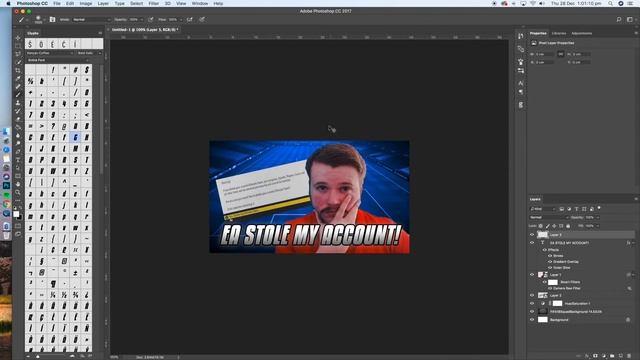Screen dimensions: 640x360
Task: Toggle Gradient Overlay effect visibility
Action: pos(550,262)
